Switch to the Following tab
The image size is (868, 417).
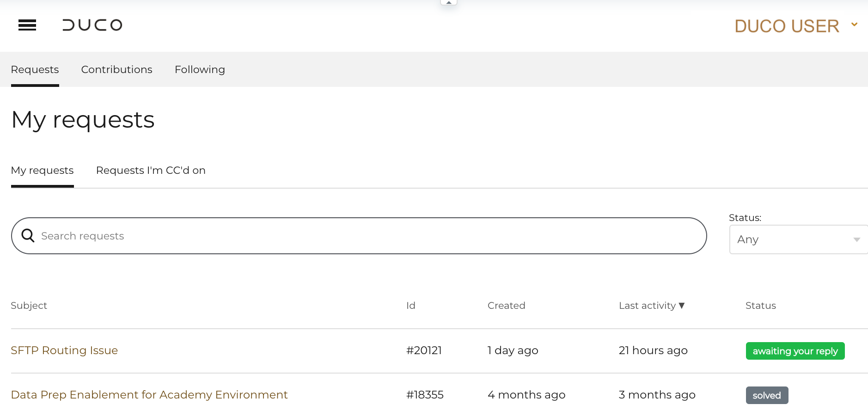200,69
